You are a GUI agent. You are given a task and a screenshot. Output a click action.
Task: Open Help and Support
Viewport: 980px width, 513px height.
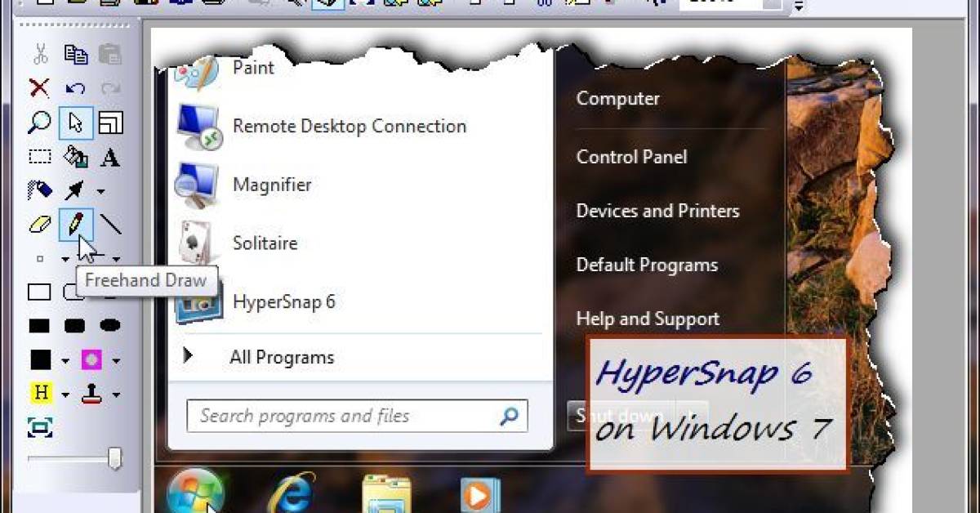647,319
